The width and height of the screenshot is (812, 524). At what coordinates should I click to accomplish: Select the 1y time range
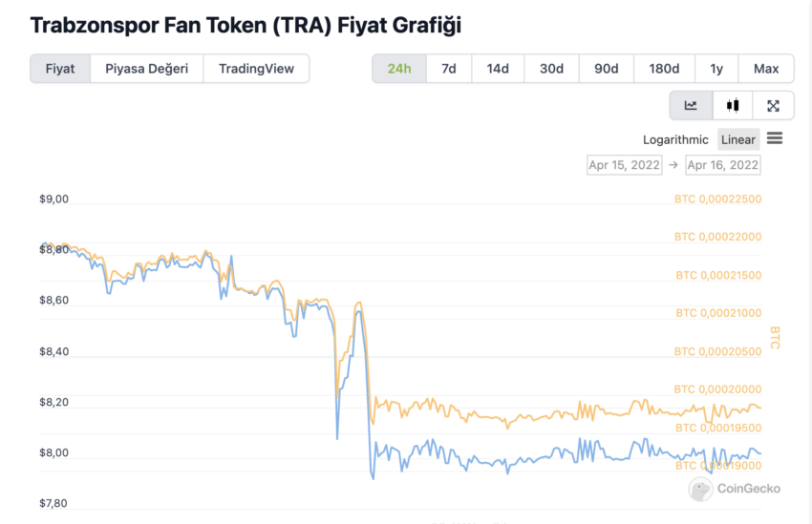tap(716, 69)
